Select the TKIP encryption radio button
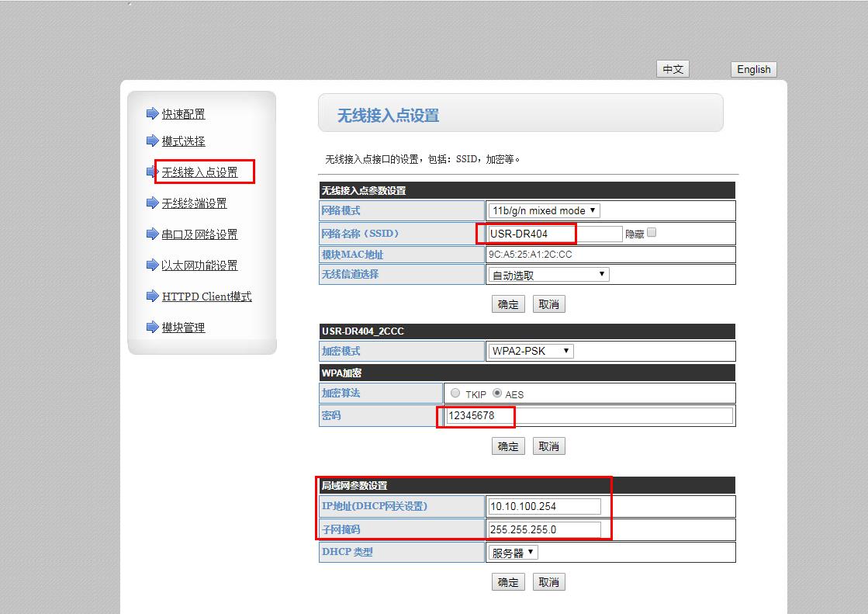 click(x=455, y=394)
